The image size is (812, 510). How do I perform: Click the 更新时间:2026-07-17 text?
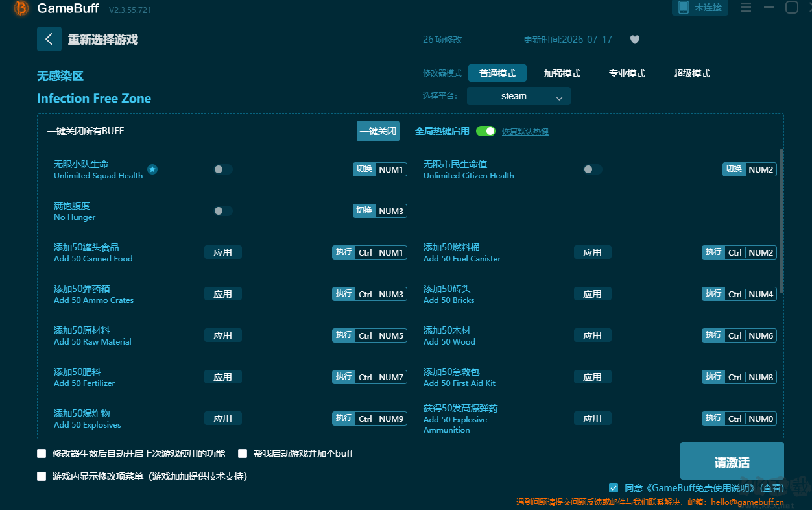point(567,40)
